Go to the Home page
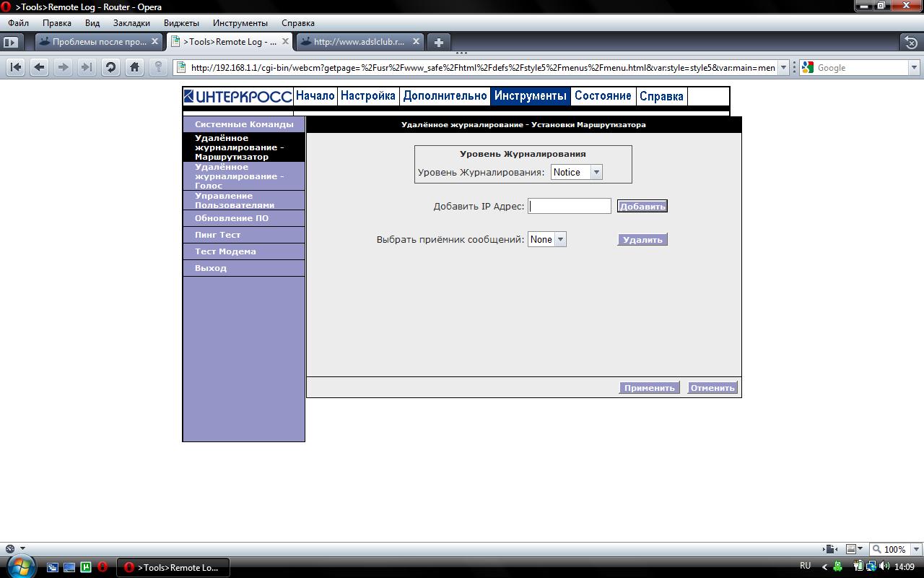The image size is (924, 578). (x=134, y=67)
